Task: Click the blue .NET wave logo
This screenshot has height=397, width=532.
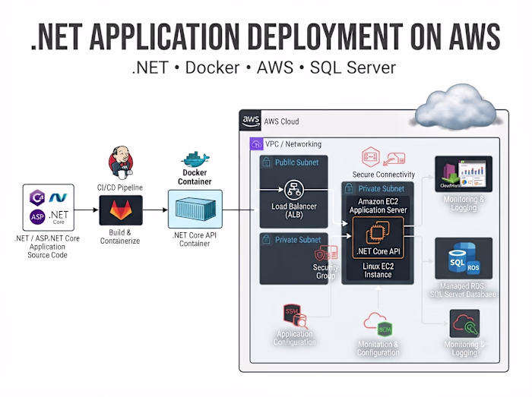Action: (59, 197)
